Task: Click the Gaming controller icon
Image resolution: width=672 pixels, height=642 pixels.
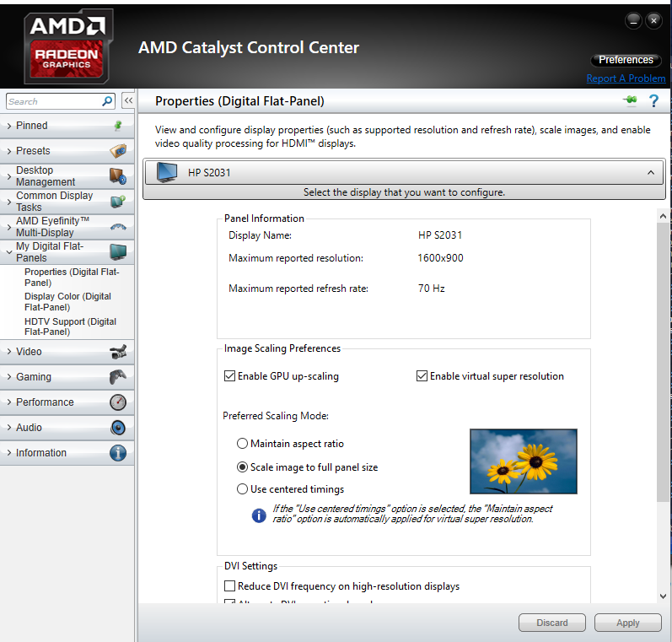Action: [118, 377]
